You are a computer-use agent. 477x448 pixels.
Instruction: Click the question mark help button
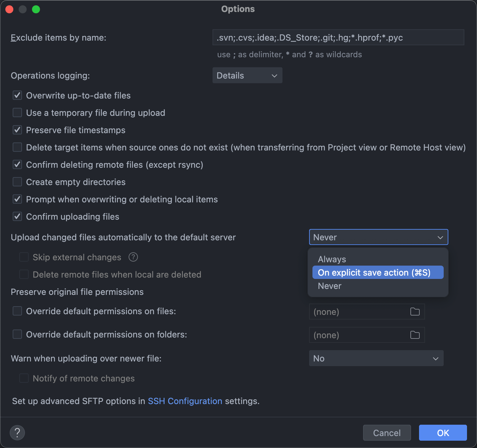(x=17, y=433)
